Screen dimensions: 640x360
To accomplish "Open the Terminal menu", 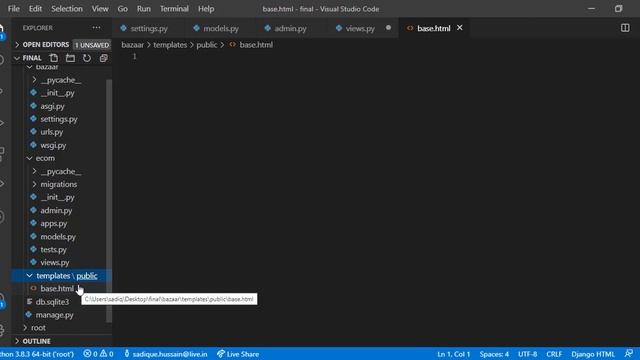I will pyautogui.click(x=174, y=9).
